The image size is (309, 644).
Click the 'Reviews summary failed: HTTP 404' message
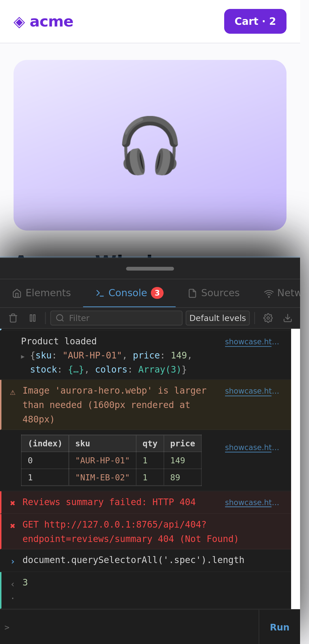point(109,502)
